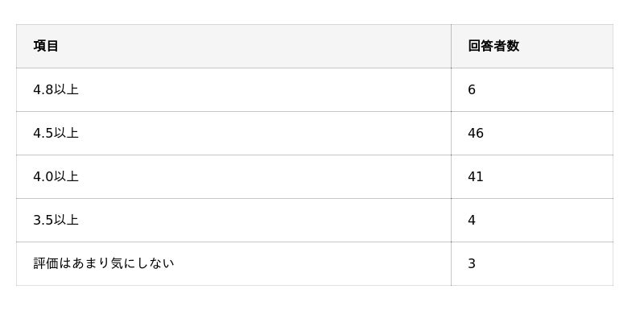Screen dimensions: 644x310
Task: Select the 4.0以上 row label
Action: 56,176
